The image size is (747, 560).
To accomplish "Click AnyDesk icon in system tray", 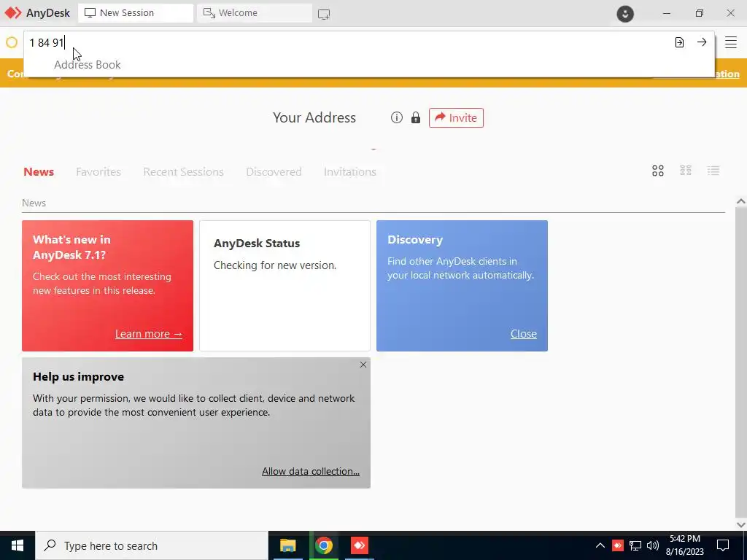I will click(x=617, y=545).
